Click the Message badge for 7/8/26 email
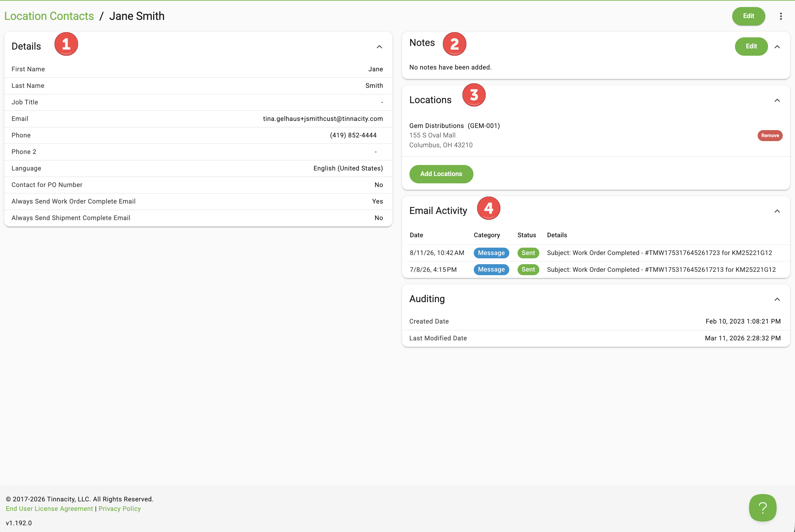This screenshot has width=795, height=532. pyautogui.click(x=491, y=269)
